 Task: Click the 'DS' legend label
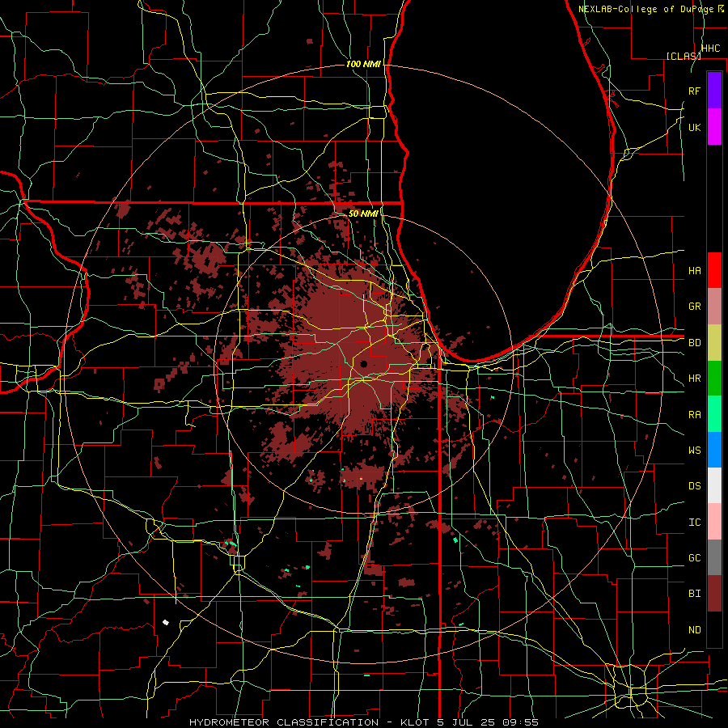(694, 486)
